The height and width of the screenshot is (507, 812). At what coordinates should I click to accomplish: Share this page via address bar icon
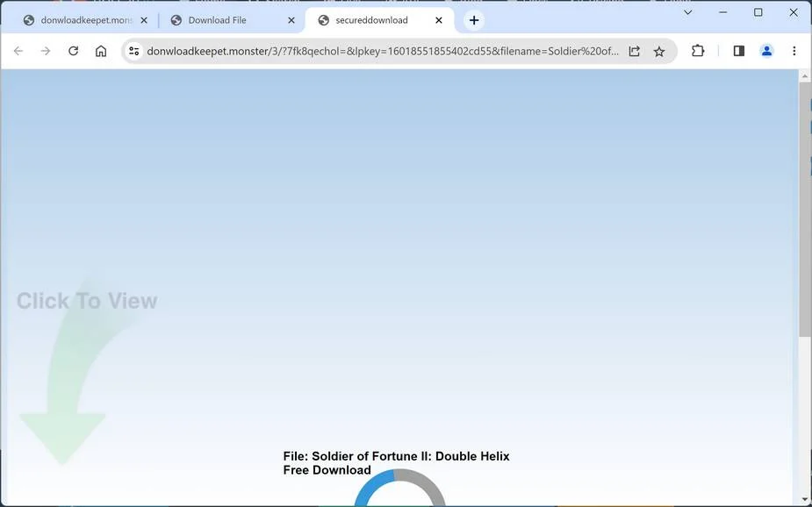(x=635, y=51)
